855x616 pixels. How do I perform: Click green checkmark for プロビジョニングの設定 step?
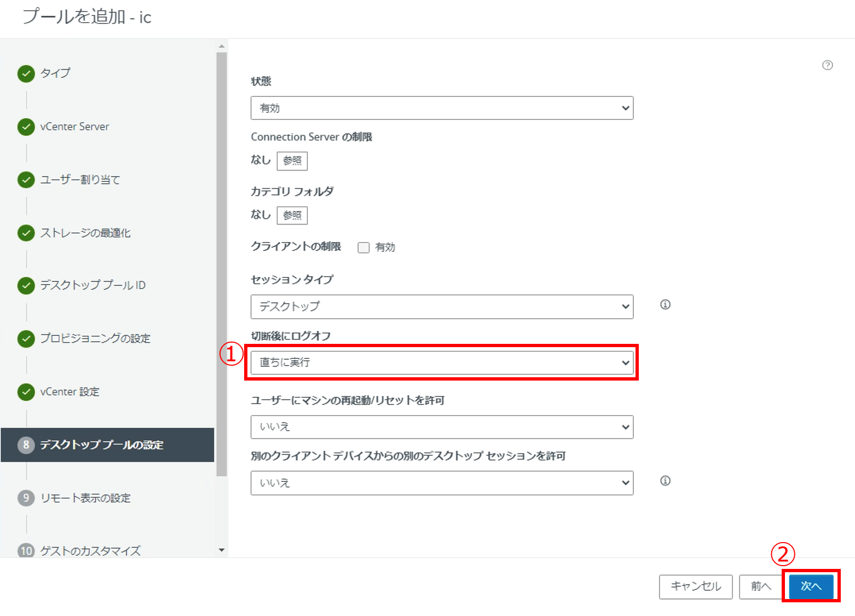pyautogui.click(x=26, y=338)
